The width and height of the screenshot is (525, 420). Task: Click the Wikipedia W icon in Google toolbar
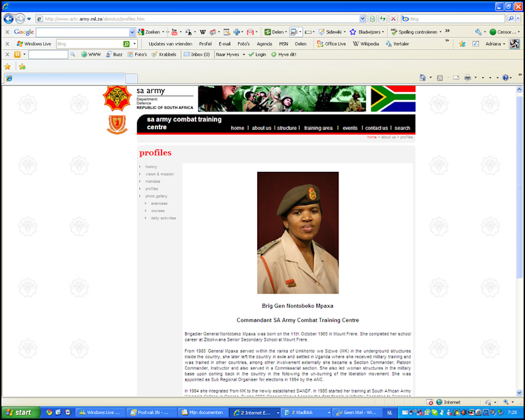[x=203, y=32]
